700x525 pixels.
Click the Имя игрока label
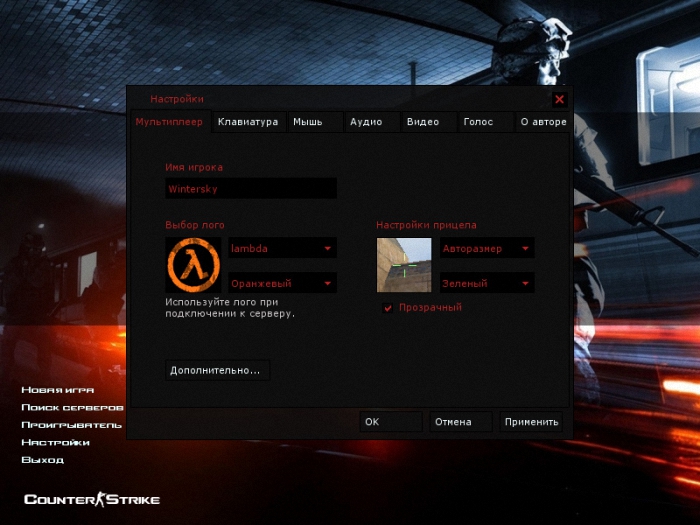(x=194, y=167)
